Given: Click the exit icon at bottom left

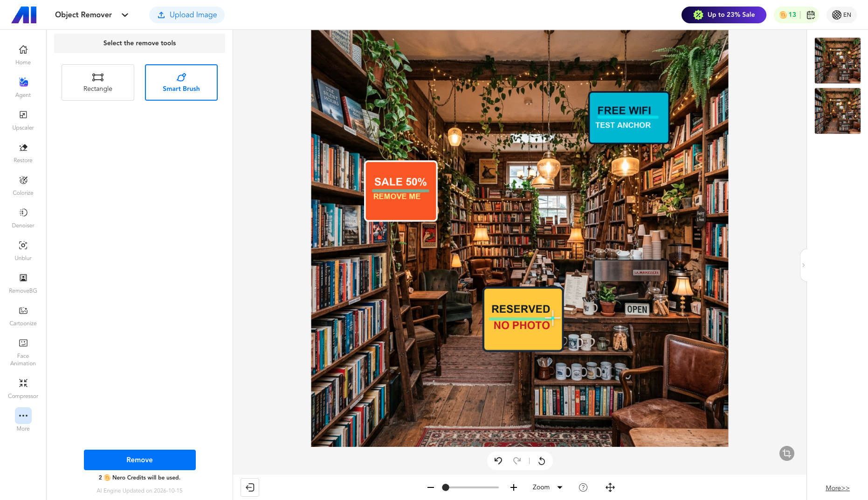Looking at the screenshot, I should coord(250,487).
